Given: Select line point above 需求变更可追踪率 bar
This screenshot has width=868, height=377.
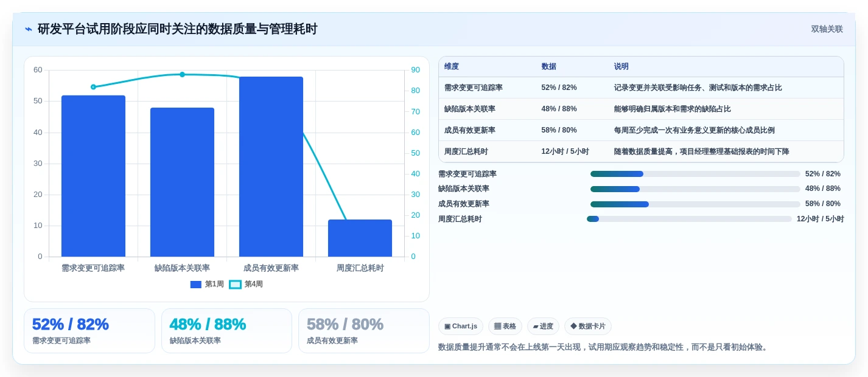Looking at the screenshot, I should pyautogui.click(x=93, y=87).
